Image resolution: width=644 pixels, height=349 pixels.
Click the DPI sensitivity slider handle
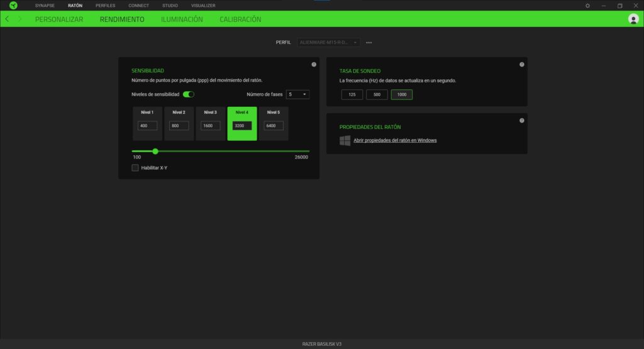click(x=155, y=151)
